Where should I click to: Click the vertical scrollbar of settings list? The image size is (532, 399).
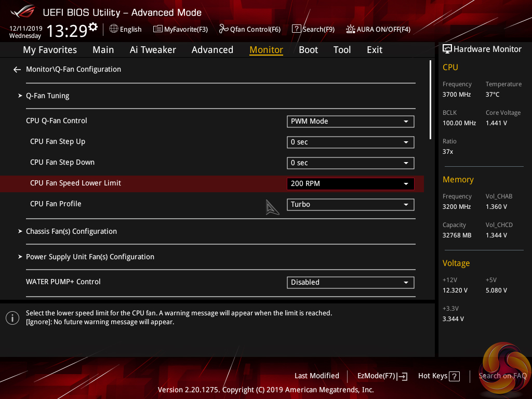coord(430,100)
